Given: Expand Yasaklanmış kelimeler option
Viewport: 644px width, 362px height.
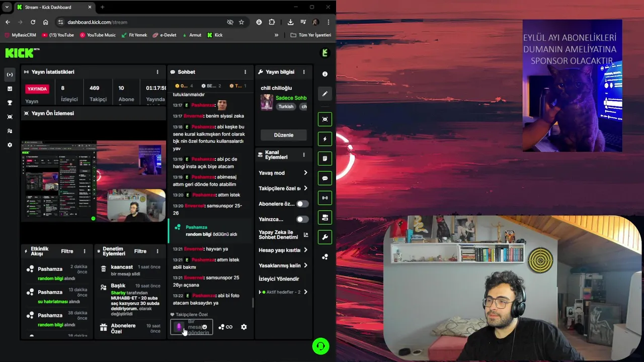Looking at the screenshot, I should pos(283,265).
